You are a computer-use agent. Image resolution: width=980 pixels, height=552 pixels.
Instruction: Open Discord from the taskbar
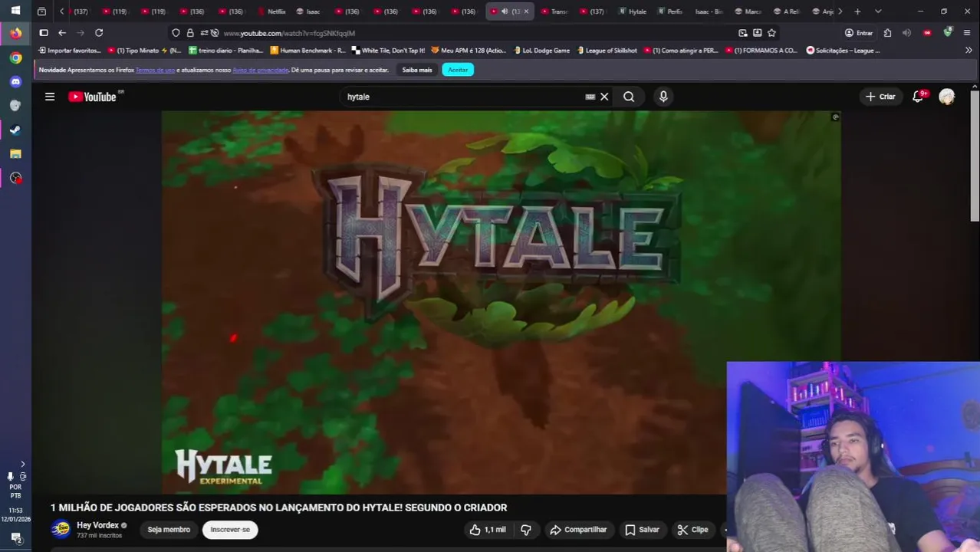15,81
